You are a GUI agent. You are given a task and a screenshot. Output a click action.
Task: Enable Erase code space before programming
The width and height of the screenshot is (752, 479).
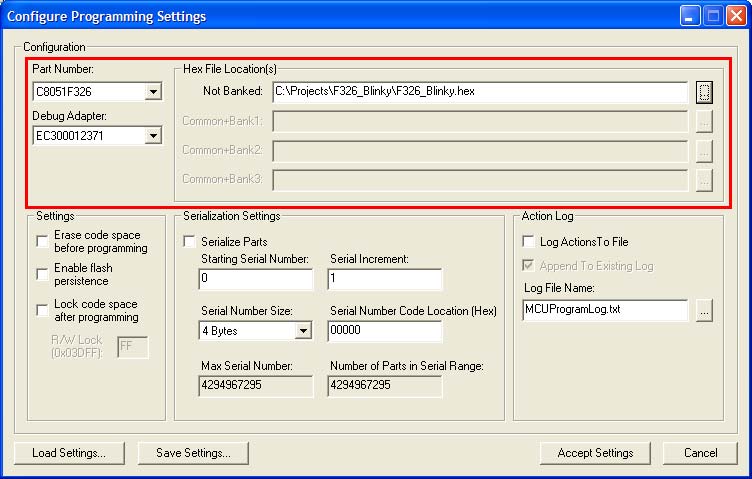click(x=42, y=241)
